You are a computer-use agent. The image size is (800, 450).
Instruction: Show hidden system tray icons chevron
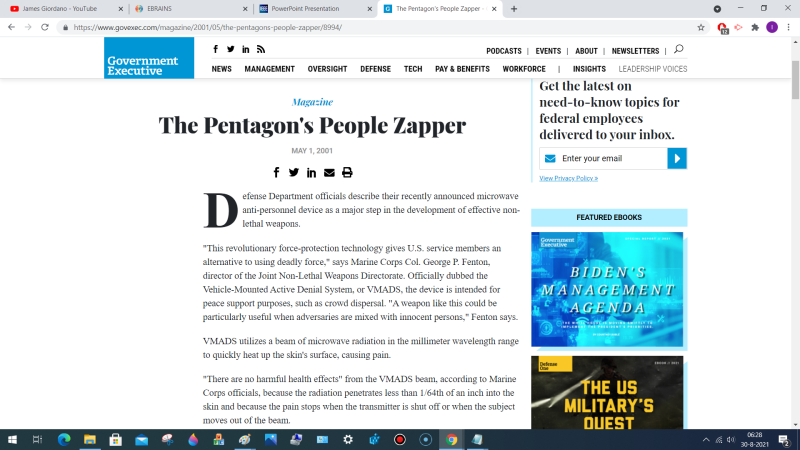pos(706,439)
